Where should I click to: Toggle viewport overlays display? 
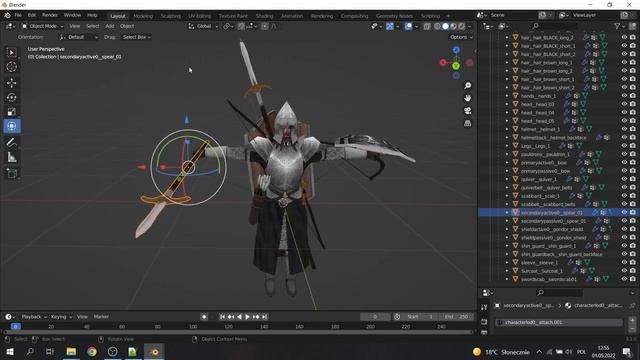(408, 26)
